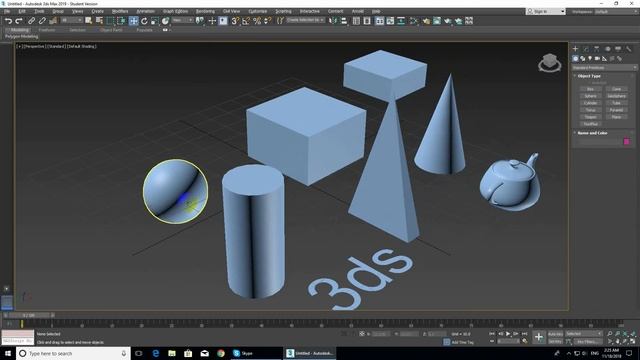Collapse the Name and Color rollout
The height and width of the screenshot is (360, 640).
pos(592,133)
